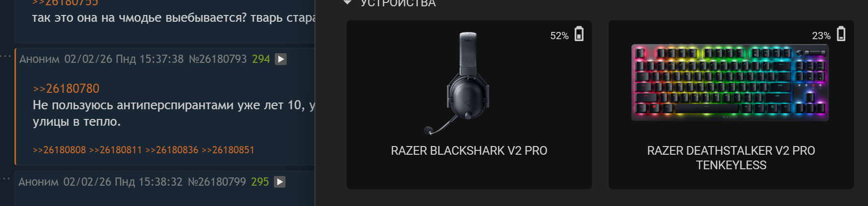Screen dimensions: 868x206
Task: Open reply link >>26180808
Action: click(59, 150)
